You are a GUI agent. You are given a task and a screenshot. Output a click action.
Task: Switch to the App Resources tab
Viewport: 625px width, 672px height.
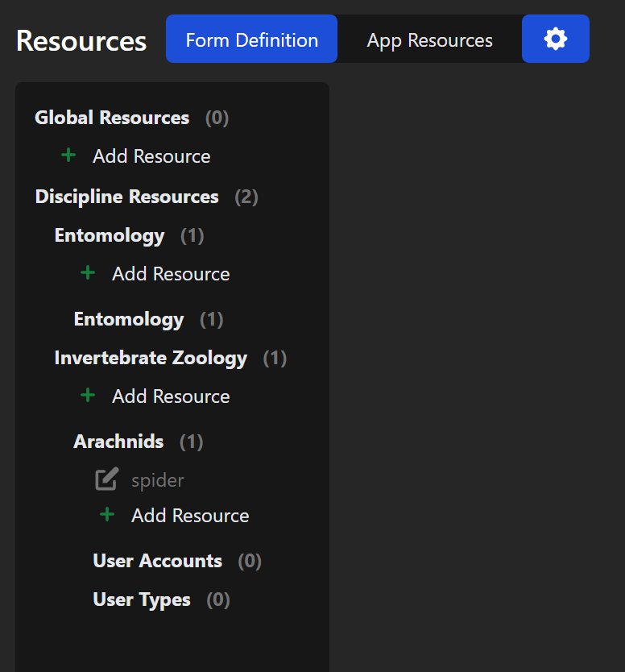(x=429, y=39)
